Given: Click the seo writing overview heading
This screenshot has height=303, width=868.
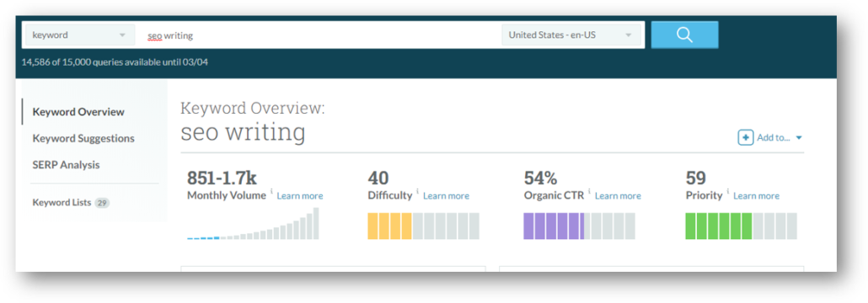Looking at the screenshot, I should (x=243, y=133).
